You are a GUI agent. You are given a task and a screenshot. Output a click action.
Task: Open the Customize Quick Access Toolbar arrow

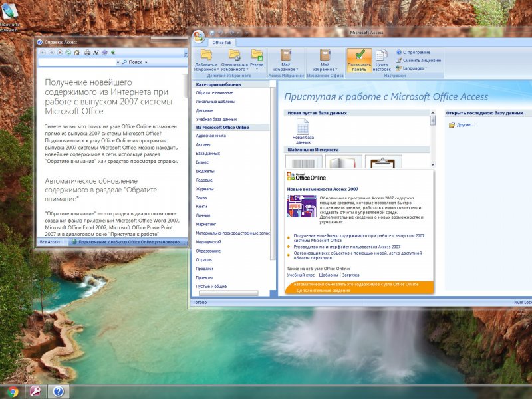pos(247,33)
